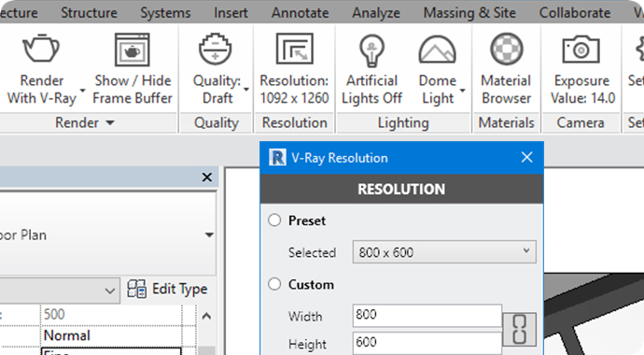The height and width of the screenshot is (355, 644).
Task: Toggle the aspect-ratio lock link icon
Action: (519, 329)
